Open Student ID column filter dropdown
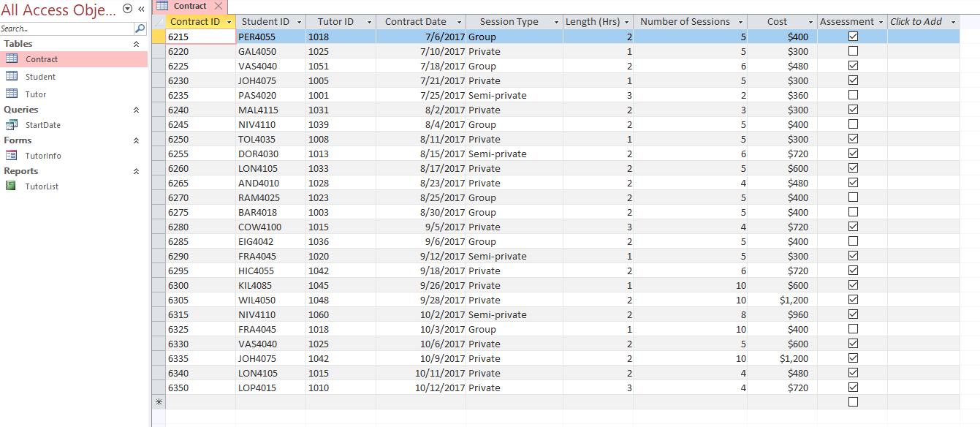 (299, 23)
